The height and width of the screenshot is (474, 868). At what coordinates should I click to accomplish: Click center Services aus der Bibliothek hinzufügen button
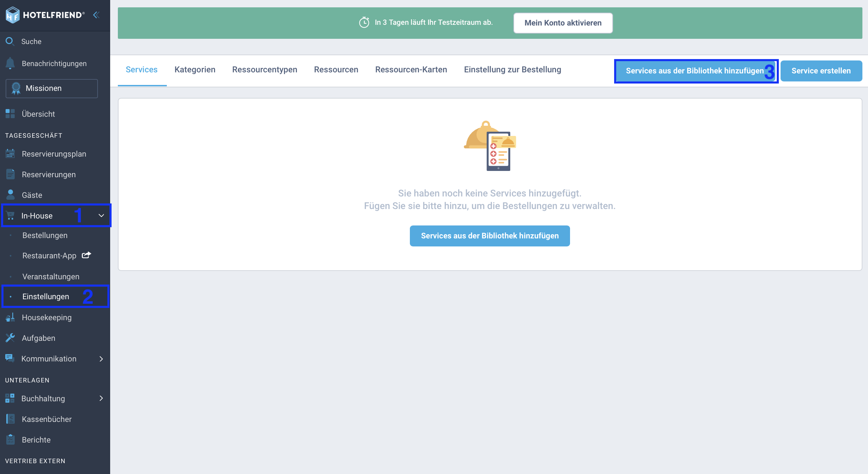(x=490, y=236)
